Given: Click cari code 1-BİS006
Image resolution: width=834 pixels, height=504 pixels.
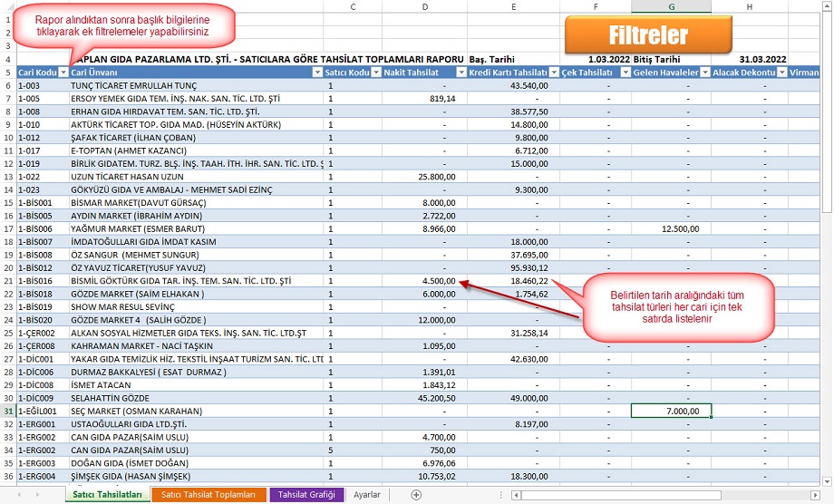Looking at the screenshot, I should pyautogui.click(x=44, y=228).
